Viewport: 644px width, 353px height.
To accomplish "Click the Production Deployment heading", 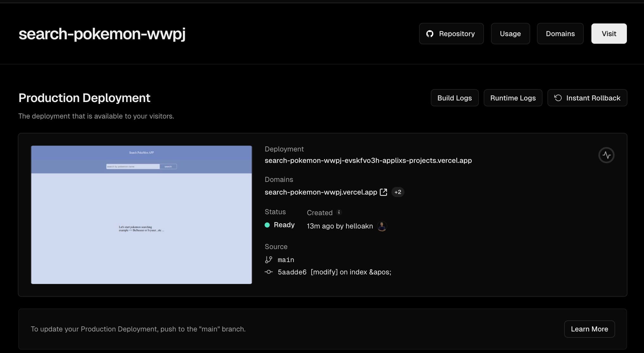I will click(84, 98).
